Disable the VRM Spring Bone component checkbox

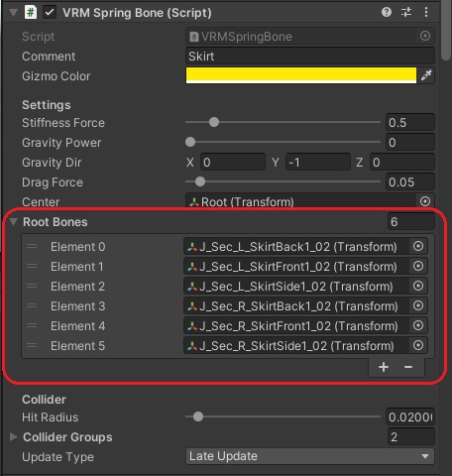(50, 13)
